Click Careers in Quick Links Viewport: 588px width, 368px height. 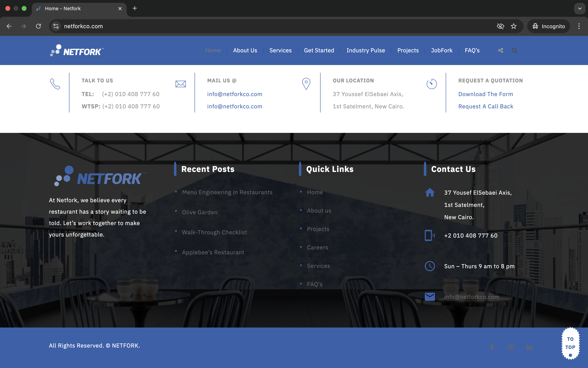tap(317, 248)
